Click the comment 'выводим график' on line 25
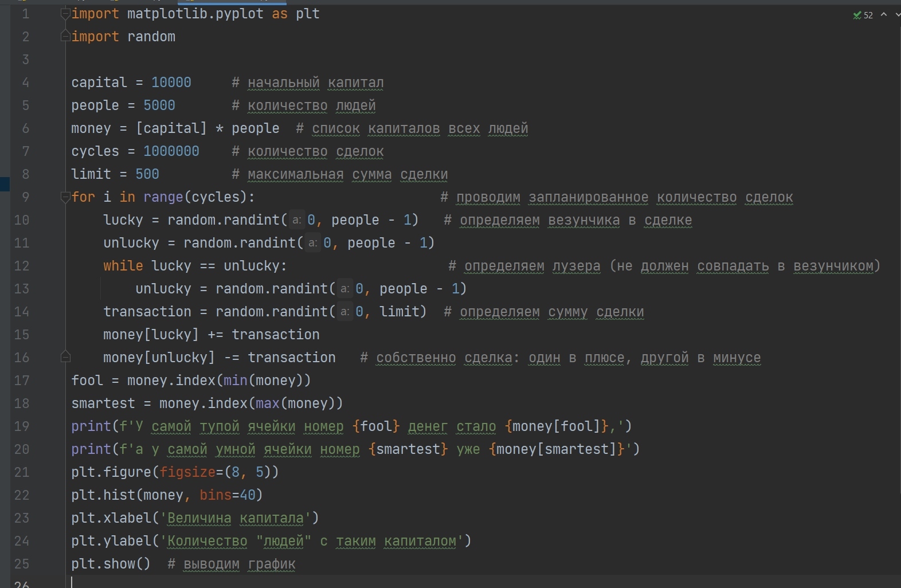 click(x=240, y=565)
